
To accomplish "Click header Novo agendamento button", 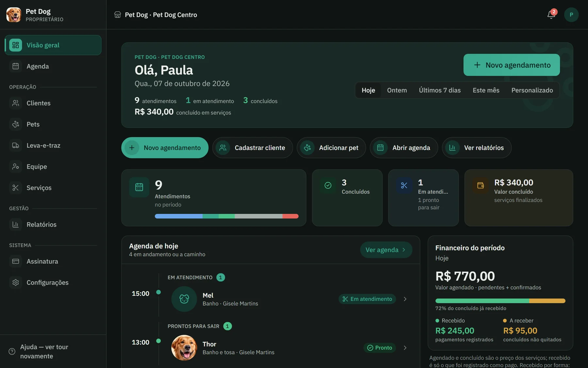I will (512, 65).
